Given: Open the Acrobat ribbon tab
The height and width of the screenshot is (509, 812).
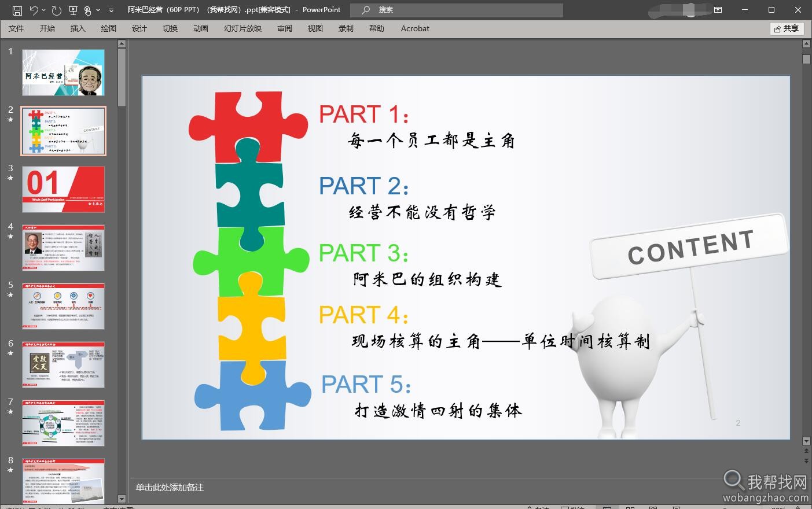Looking at the screenshot, I should pos(415,28).
